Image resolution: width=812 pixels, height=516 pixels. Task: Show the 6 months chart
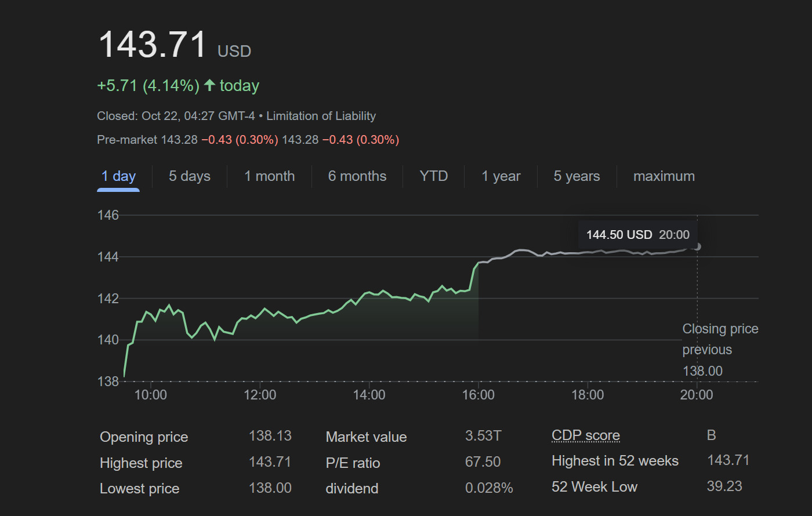(357, 176)
